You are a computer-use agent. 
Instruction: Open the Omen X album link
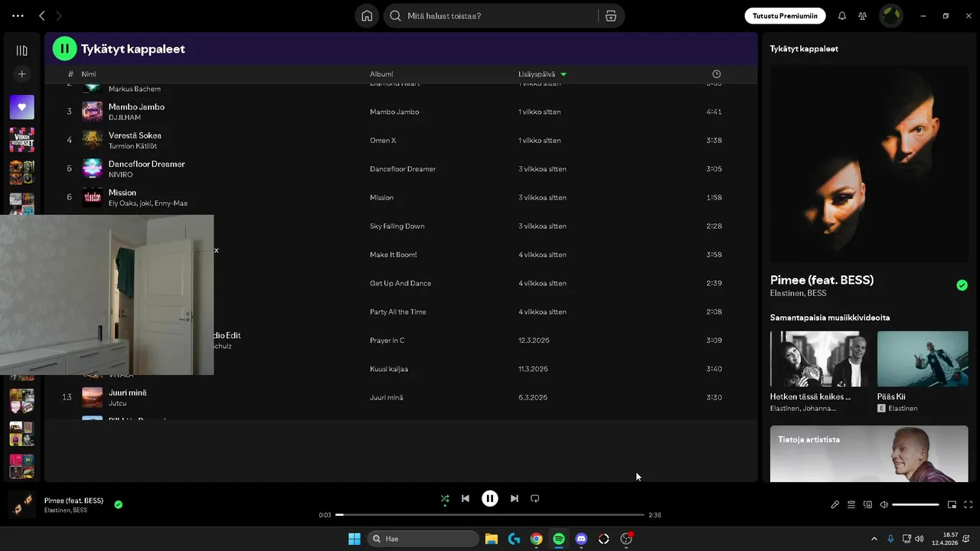click(383, 140)
